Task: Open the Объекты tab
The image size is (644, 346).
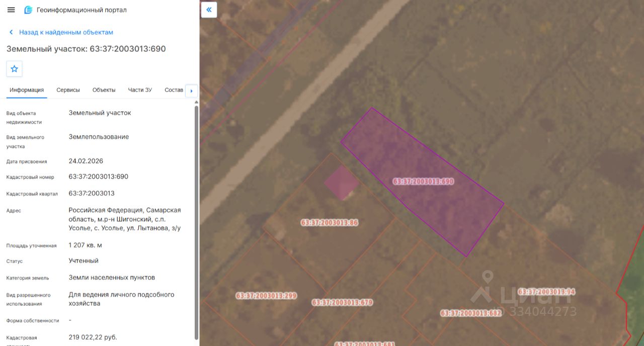Action: (104, 90)
